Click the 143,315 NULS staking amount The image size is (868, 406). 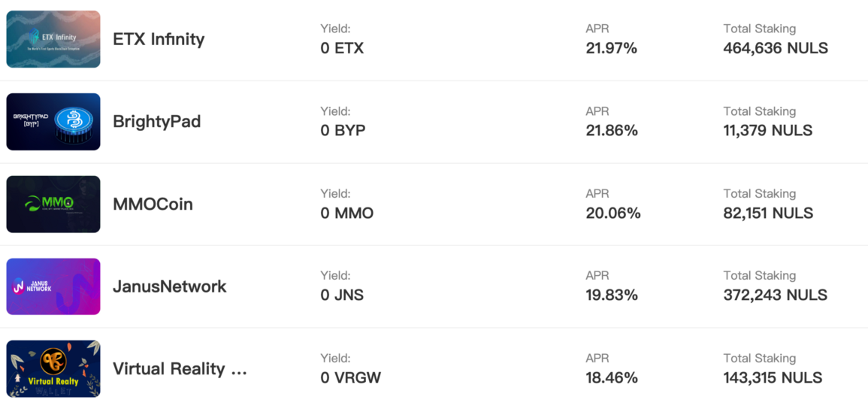coord(773,377)
